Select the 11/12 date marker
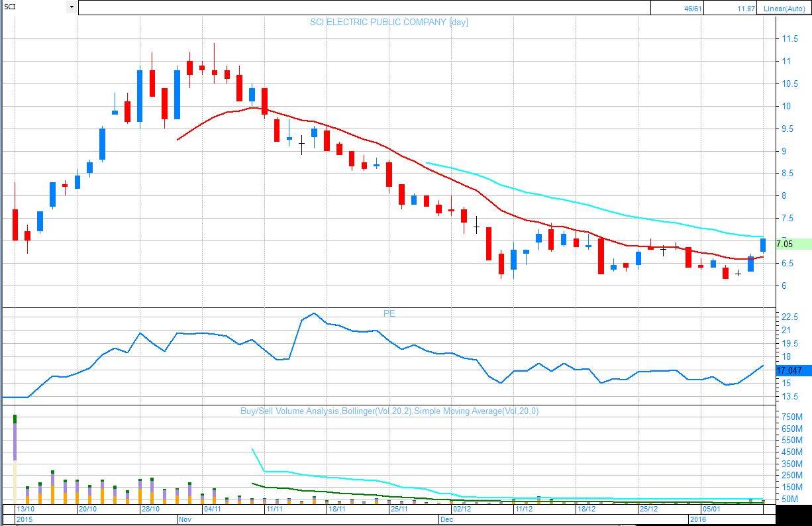This screenshot has height=526, width=812. pyautogui.click(x=524, y=509)
